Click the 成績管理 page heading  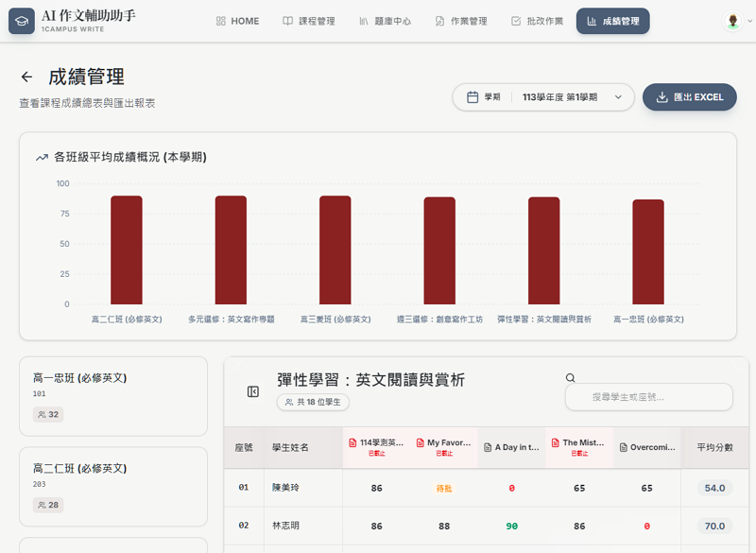[86, 77]
